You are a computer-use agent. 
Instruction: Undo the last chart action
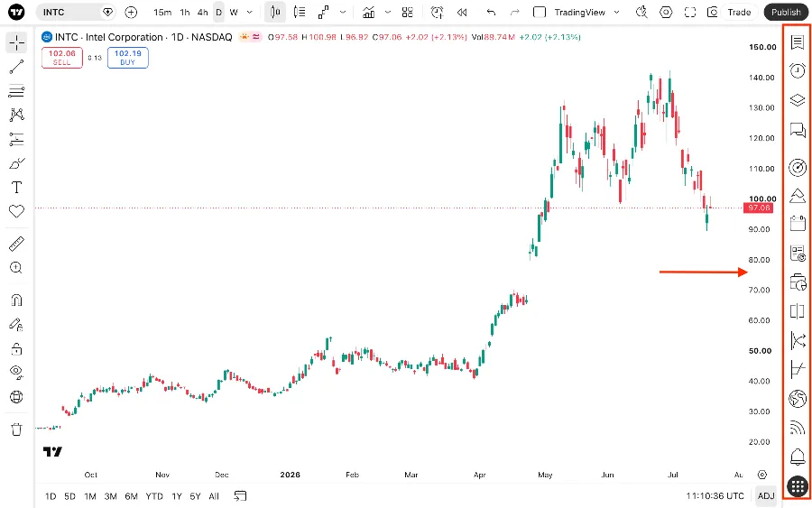pyautogui.click(x=491, y=12)
